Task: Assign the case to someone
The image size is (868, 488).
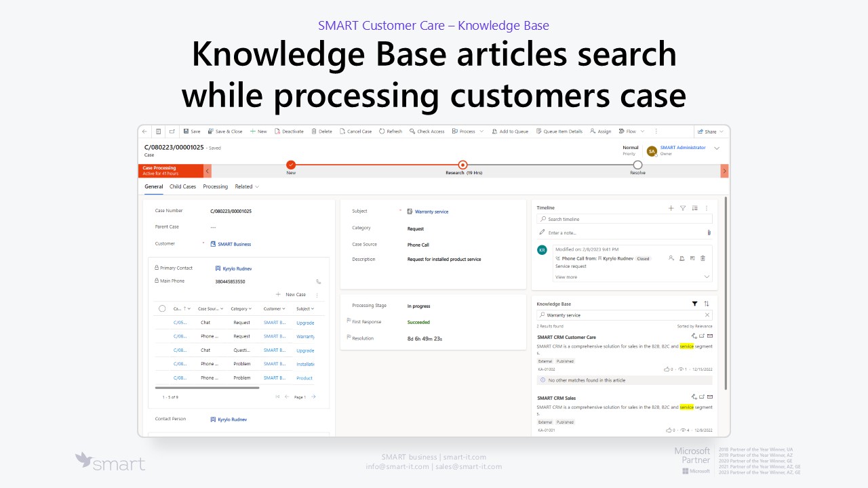Action: [x=601, y=131]
